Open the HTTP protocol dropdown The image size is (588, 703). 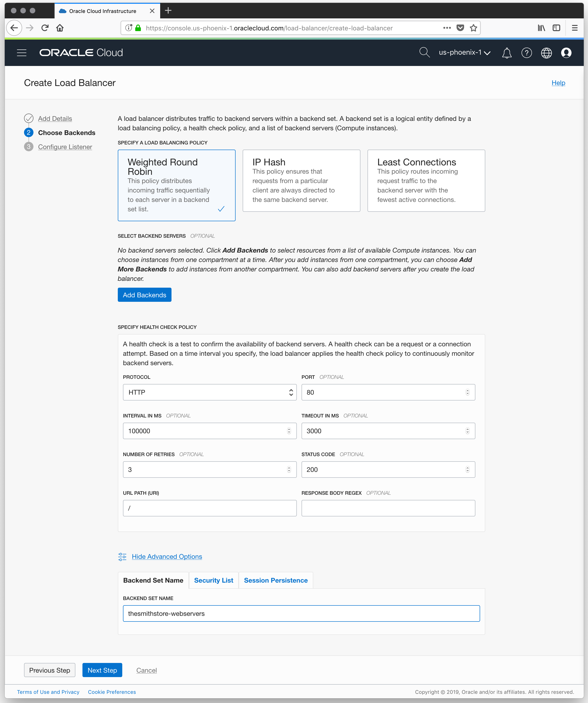pyautogui.click(x=209, y=392)
